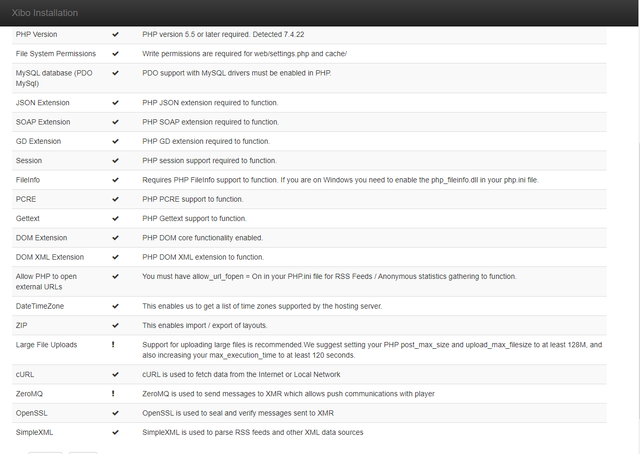The image size is (640, 454).
Task: Click the SimpleXML checkmark icon
Action: (116, 432)
